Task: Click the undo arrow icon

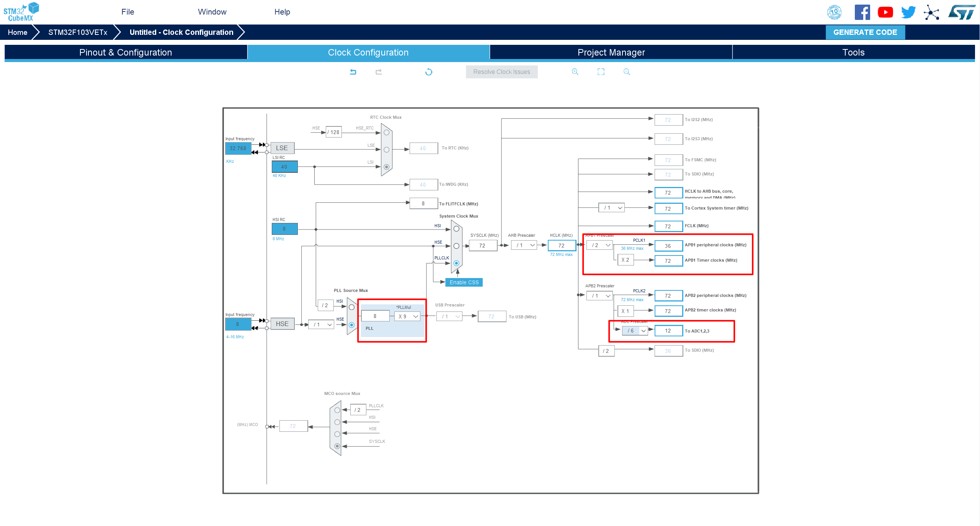Action: (x=353, y=72)
